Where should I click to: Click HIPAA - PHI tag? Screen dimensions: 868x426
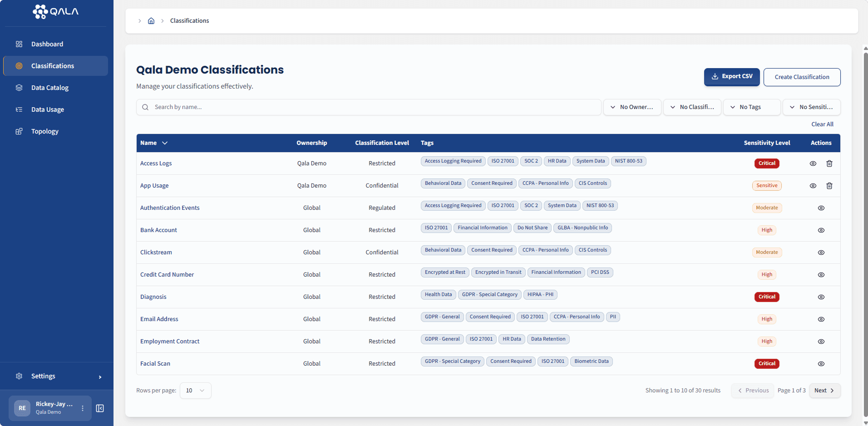(540, 295)
